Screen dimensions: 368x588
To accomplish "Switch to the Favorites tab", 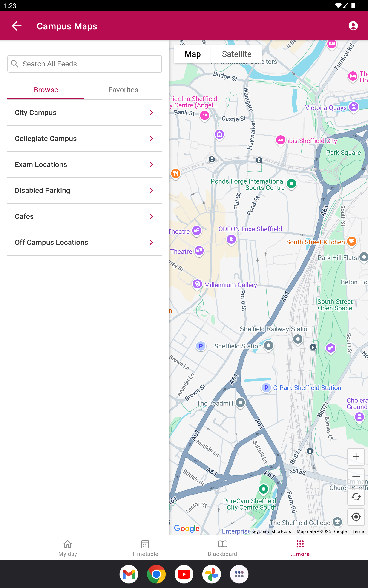I will point(123,90).
